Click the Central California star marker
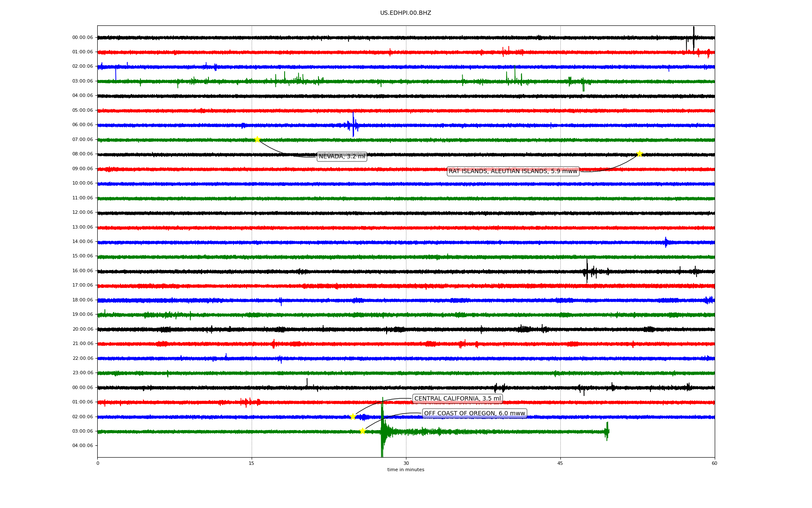Viewport: 812px width, 508px height. coord(353,417)
